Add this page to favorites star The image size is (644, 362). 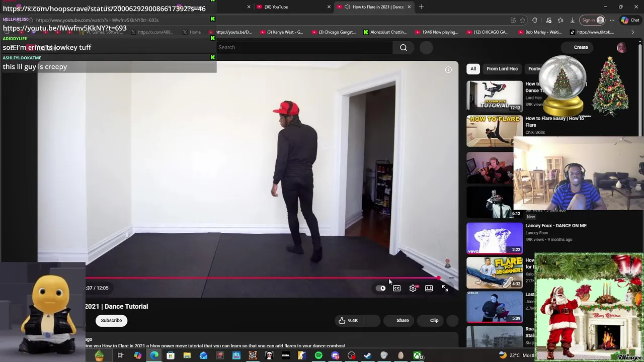[x=523, y=20]
